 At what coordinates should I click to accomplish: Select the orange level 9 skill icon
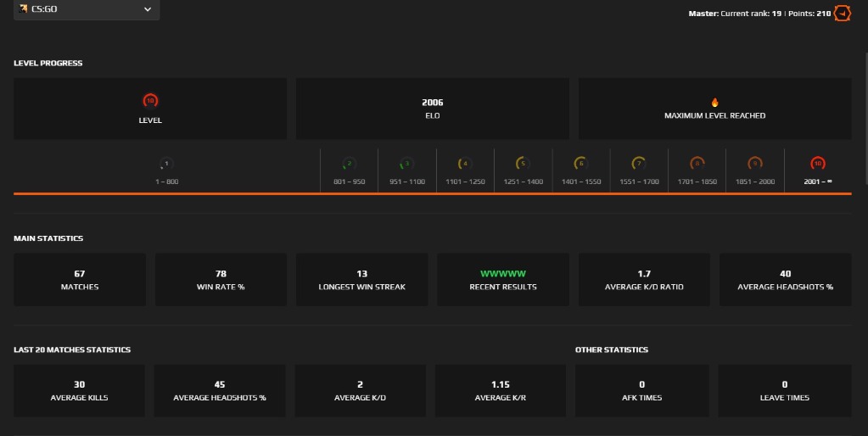pyautogui.click(x=754, y=164)
